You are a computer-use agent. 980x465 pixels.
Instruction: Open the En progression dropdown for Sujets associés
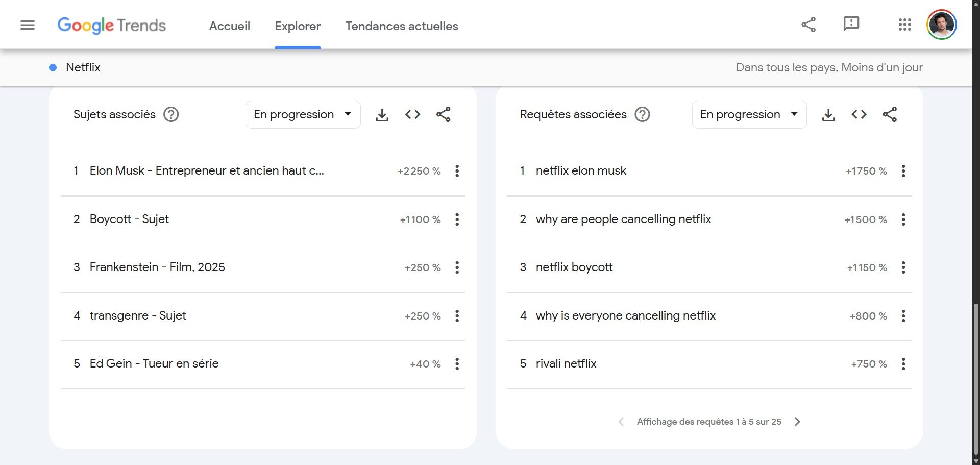click(303, 114)
